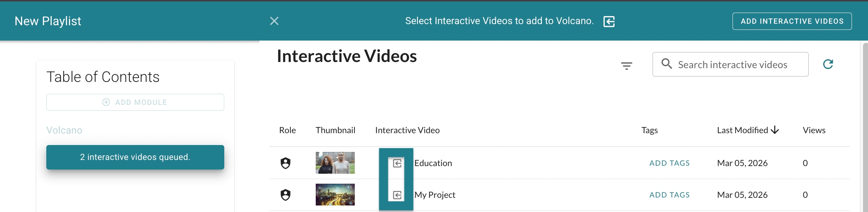Click the Role column header
868x212 pixels.
[x=287, y=130]
